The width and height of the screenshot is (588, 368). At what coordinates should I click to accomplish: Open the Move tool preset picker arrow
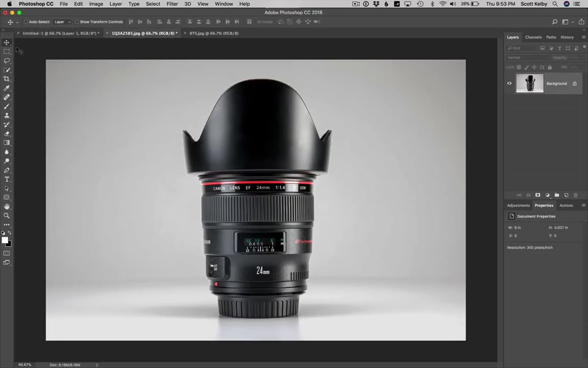(x=18, y=22)
